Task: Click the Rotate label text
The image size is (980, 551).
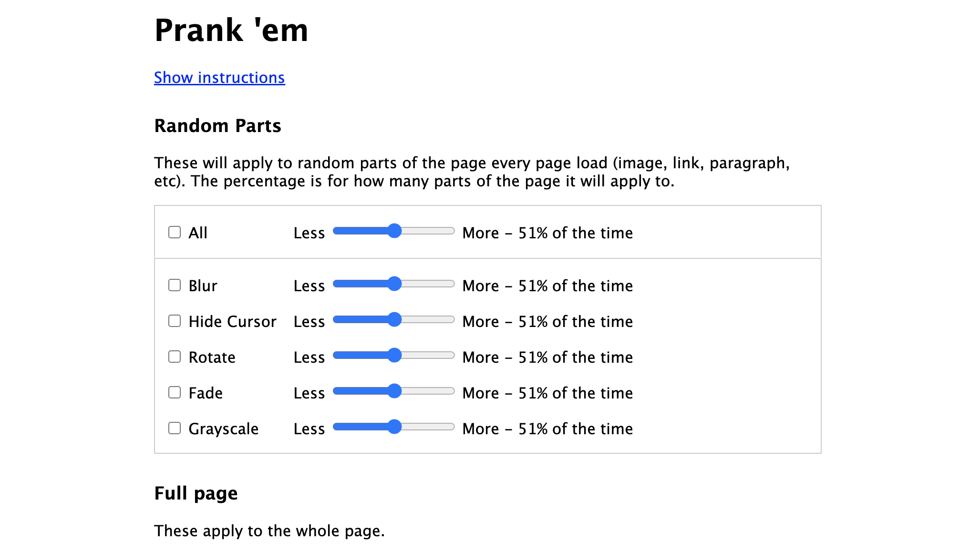Action: (x=212, y=357)
